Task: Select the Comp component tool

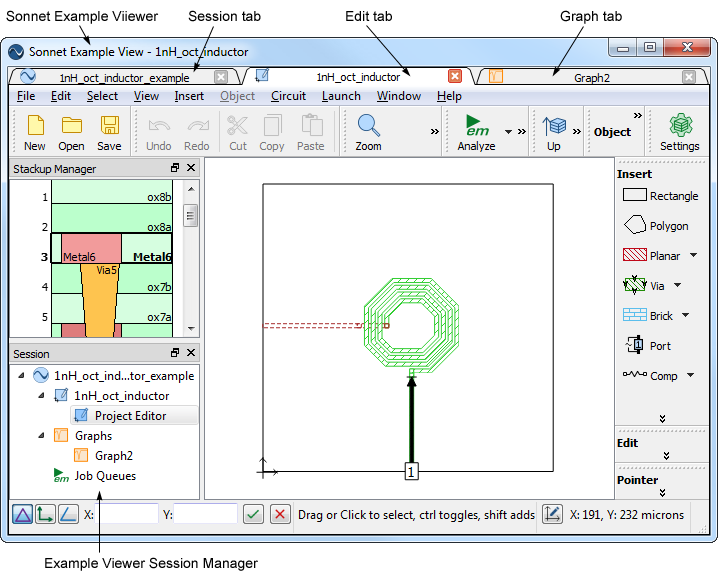Action: pyautogui.click(x=650, y=376)
